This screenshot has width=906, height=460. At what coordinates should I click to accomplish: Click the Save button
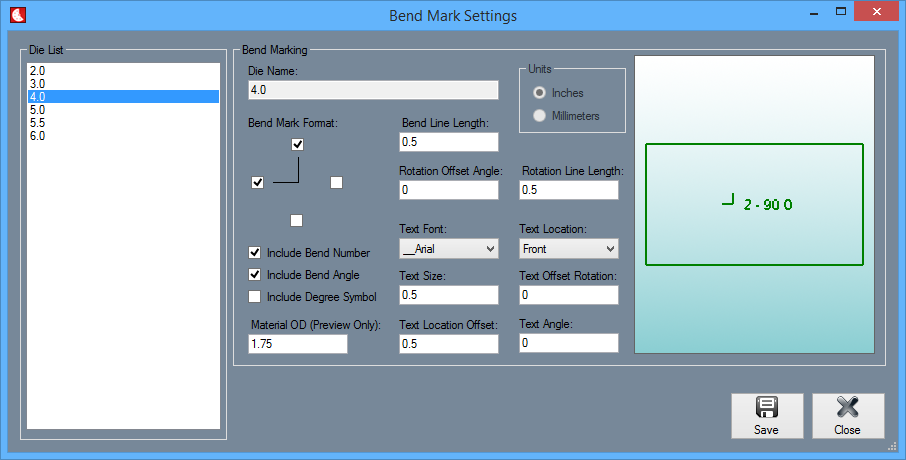[x=767, y=416]
